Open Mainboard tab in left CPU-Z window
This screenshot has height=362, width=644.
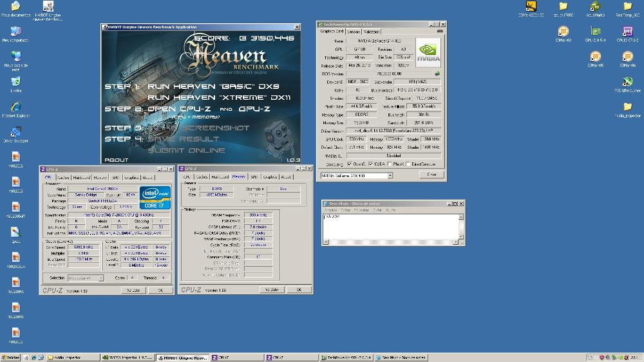[x=81, y=178]
